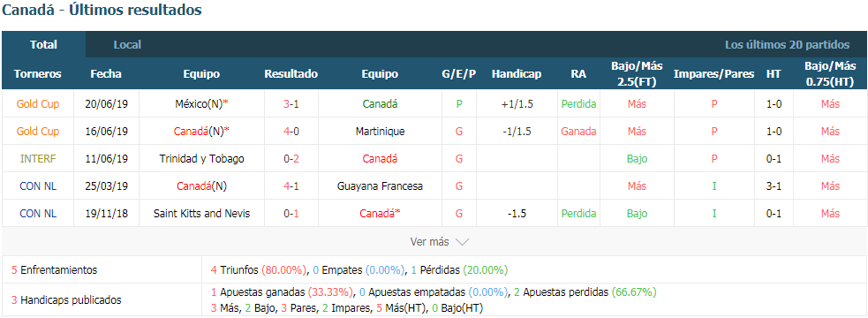Open the 3-1 México vs Canadá result
Viewport: 868px width, 318px height.
[x=291, y=103]
